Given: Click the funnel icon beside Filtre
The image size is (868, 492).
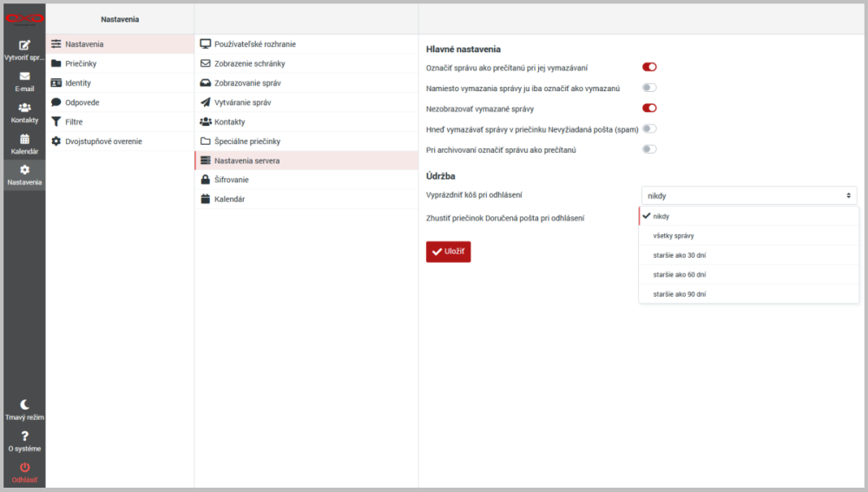Looking at the screenshot, I should tap(56, 121).
